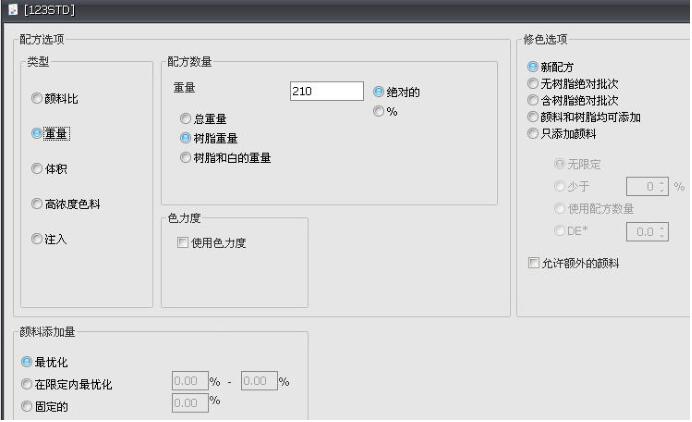
Task: Select 使用配方数量 radio button
Action: click(559, 208)
